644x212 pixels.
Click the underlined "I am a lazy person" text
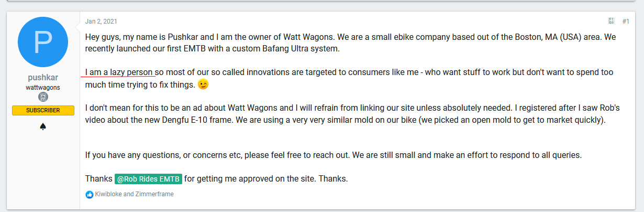(x=119, y=72)
